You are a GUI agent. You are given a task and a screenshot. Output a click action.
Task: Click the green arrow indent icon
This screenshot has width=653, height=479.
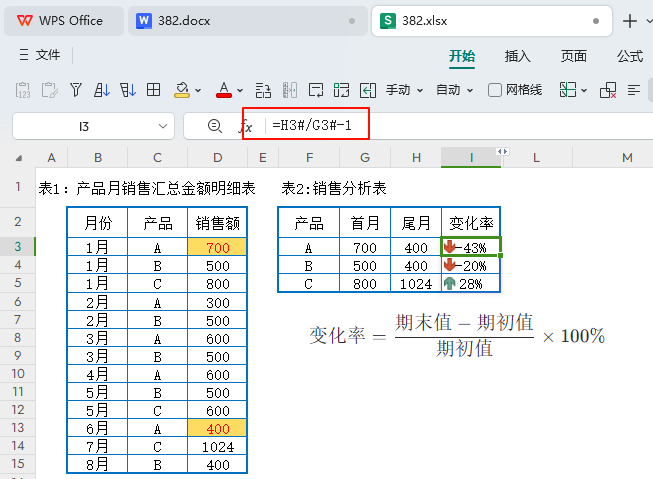click(x=368, y=90)
